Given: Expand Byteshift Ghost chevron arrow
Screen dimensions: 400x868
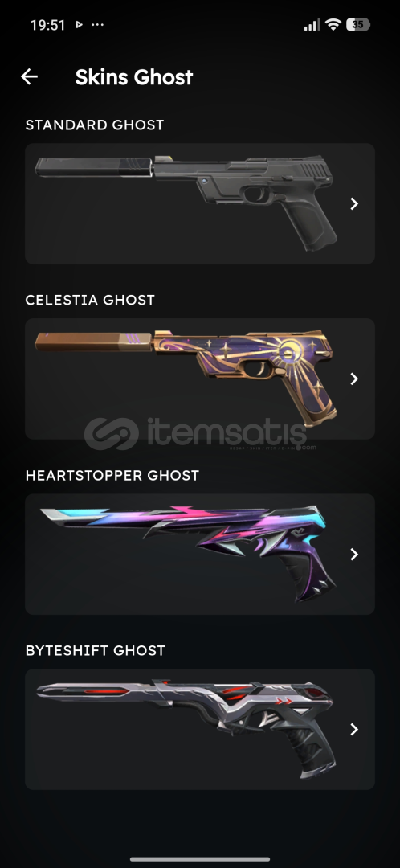Looking at the screenshot, I should coord(354,730).
